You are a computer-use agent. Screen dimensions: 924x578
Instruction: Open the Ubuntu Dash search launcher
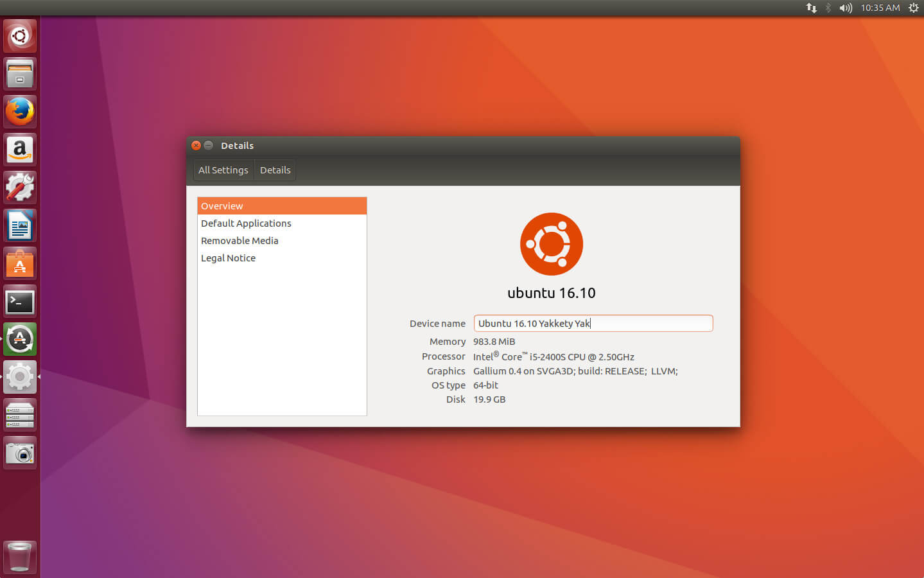(x=20, y=36)
